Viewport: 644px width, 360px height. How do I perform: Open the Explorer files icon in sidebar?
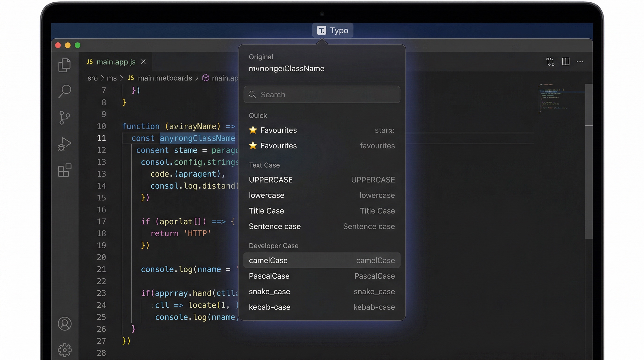click(x=65, y=65)
